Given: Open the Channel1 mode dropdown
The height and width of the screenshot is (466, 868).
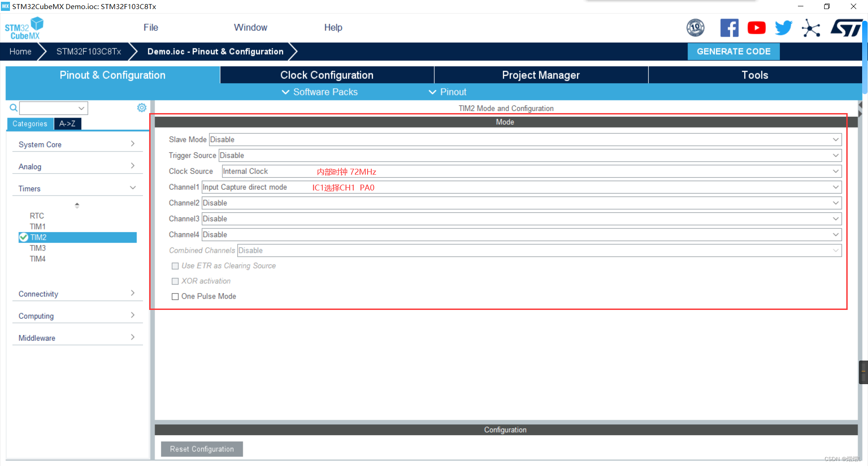Looking at the screenshot, I should [521, 187].
